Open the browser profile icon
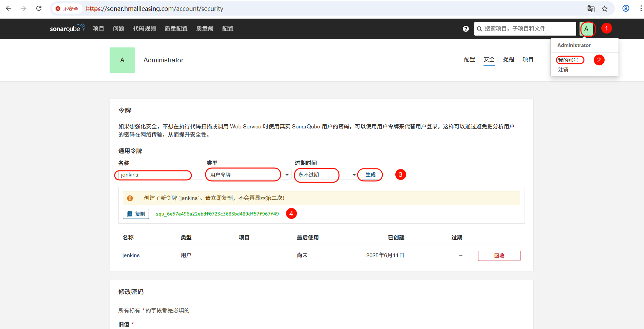This screenshot has width=644, height=329. pos(626,8)
